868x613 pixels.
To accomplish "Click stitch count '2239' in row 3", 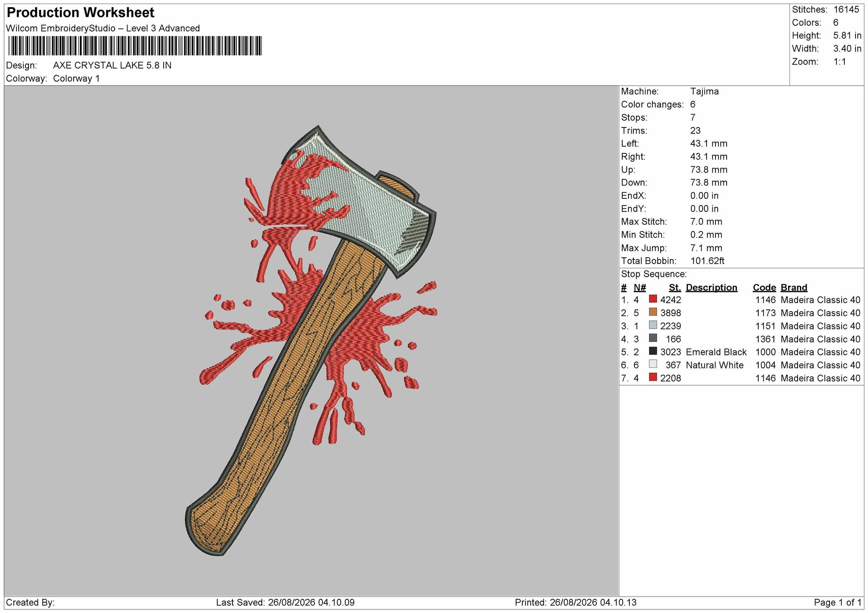I will tap(671, 326).
